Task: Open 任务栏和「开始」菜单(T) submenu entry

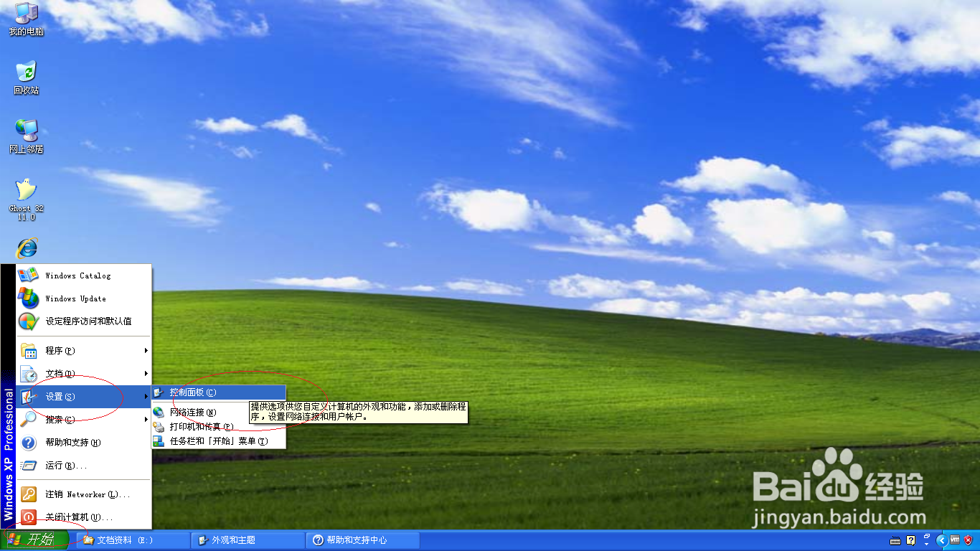Action: pyautogui.click(x=219, y=441)
